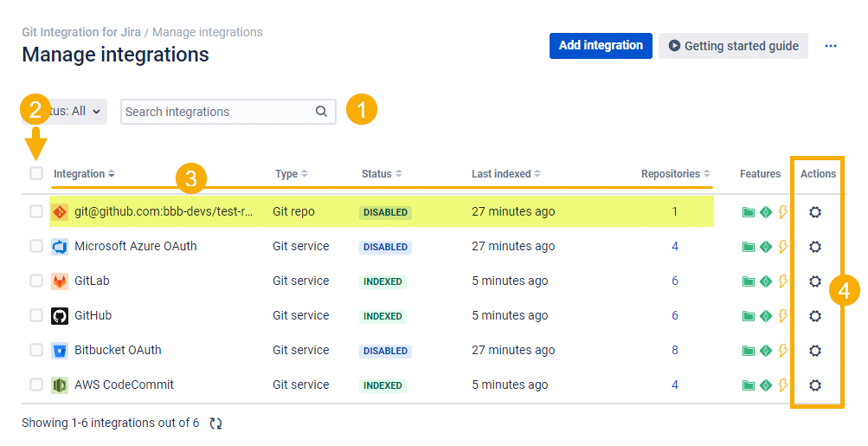Click green folder feature icon in Bitbucket row

coord(749,351)
